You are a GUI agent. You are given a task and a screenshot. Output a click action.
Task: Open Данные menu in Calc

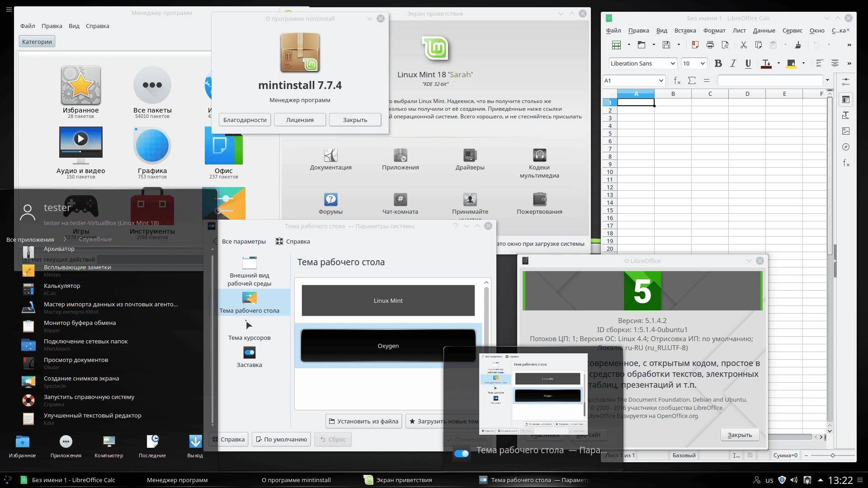tap(764, 30)
